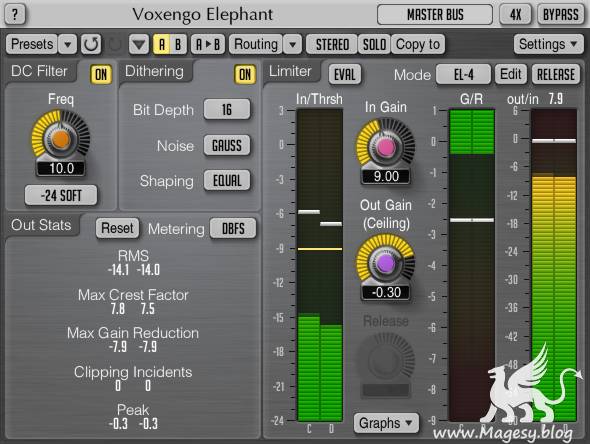Click the undo arrow icon

click(x=91, y=44)
